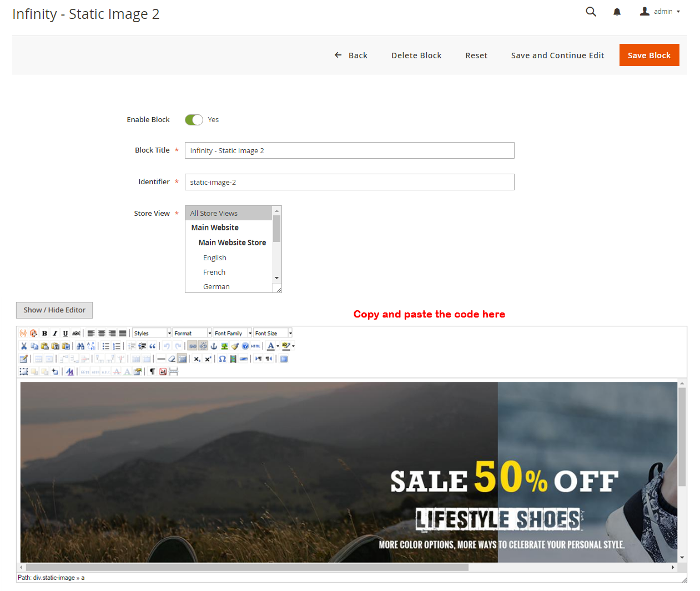
Task: Click the cut scissors icon
Action: (x=24, y=346)
